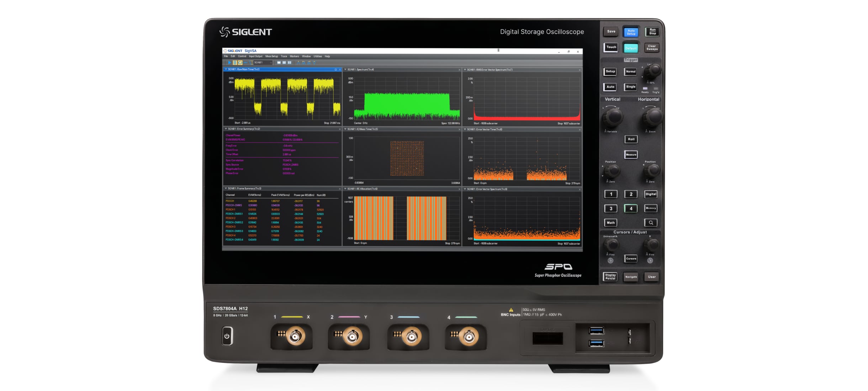The height and width of the screenshot is (391, 868).
Task: Expand Error Summary(Trc2) dropdown arrow
Action: (x=226, y=129)
